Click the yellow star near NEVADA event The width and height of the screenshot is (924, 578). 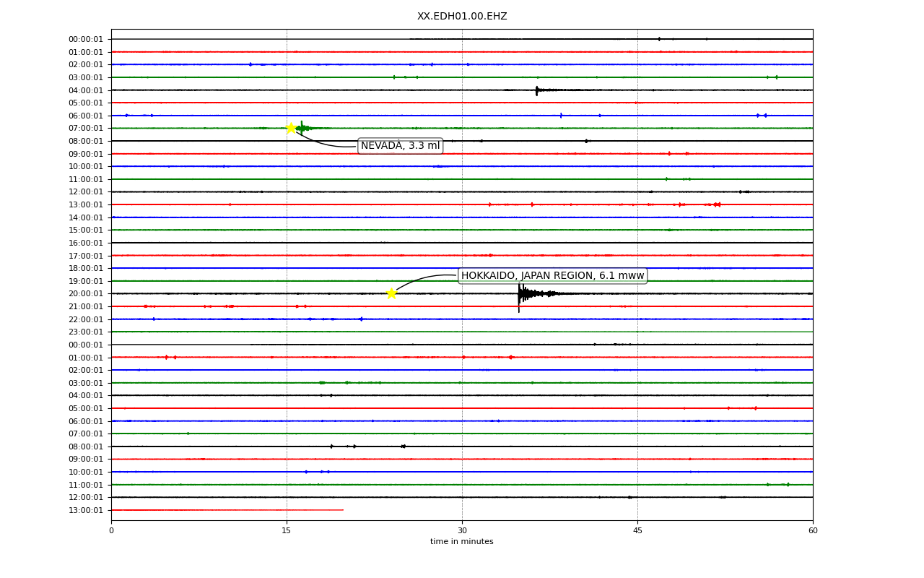tap(291, 128)
